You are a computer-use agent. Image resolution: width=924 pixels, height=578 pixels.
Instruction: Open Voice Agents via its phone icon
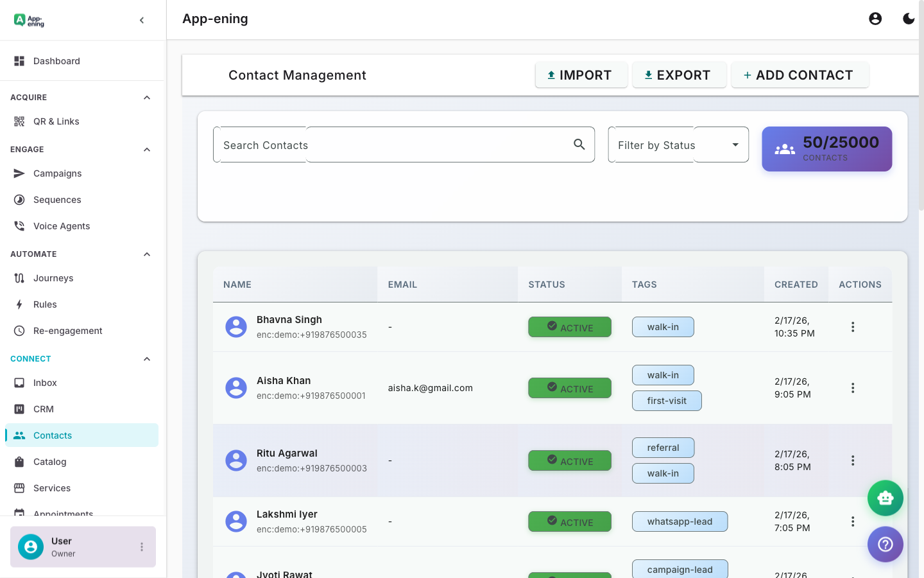18,225
